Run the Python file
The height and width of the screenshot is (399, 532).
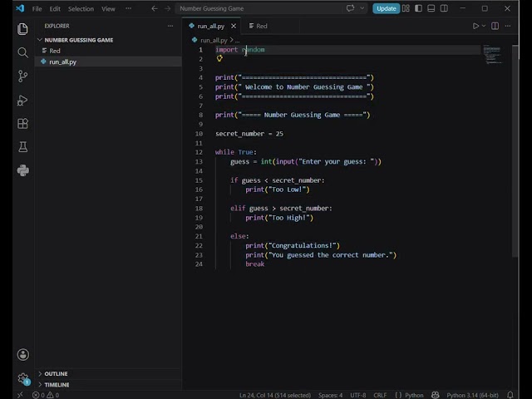coord(475,26)
